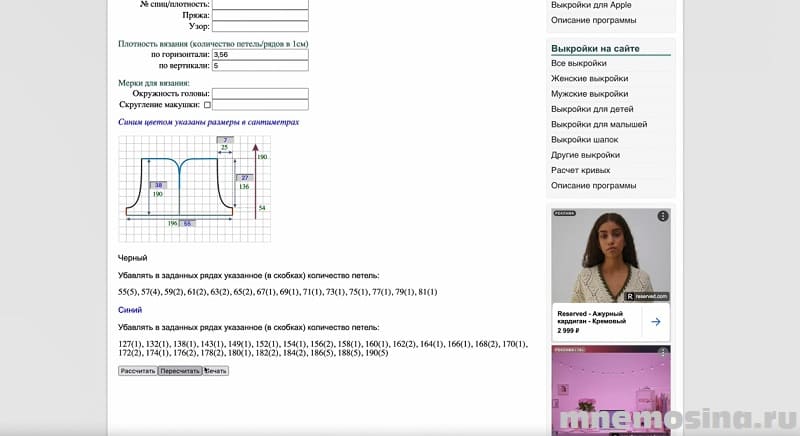
Task: Edit the по горизонтали density field 3,56
Action: point(260,55)
